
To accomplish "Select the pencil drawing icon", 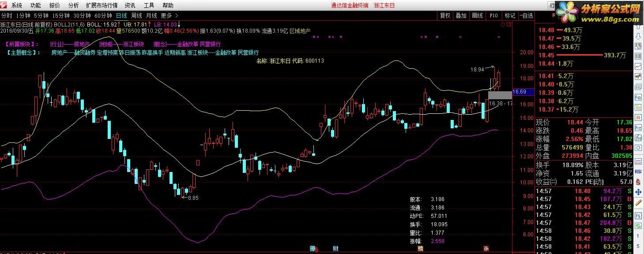I will pos(638,203).
